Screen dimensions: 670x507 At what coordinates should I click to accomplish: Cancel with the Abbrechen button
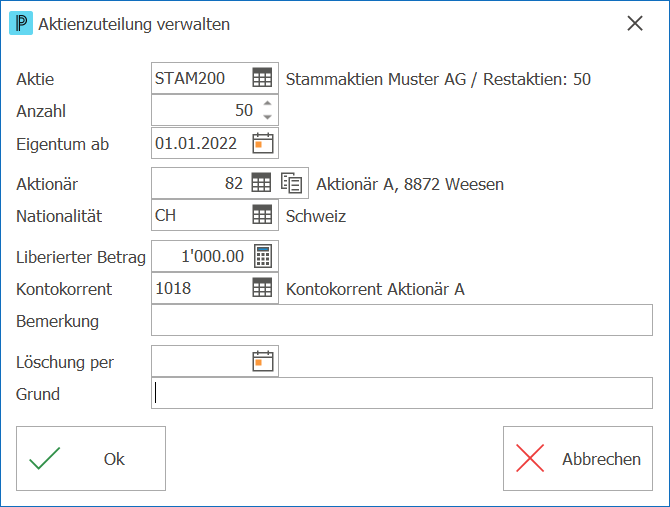[578, 458]
